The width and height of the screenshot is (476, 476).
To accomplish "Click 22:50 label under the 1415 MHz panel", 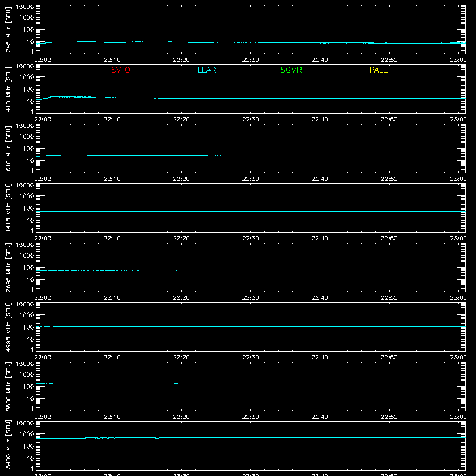I will [389, 239].
